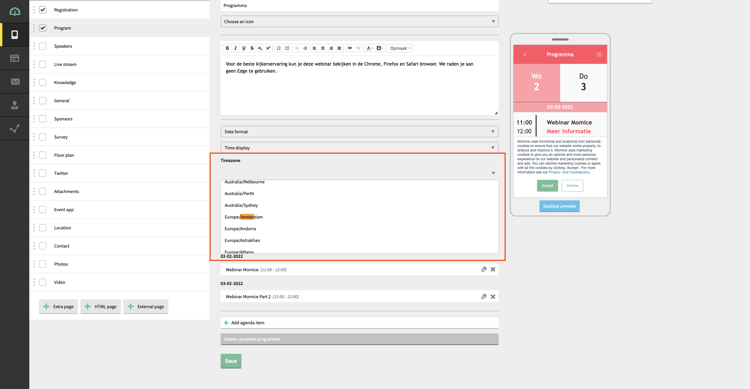Open the Date format dropdown
750x389 pixels.
pyautogui.click(x=359, y=132)
